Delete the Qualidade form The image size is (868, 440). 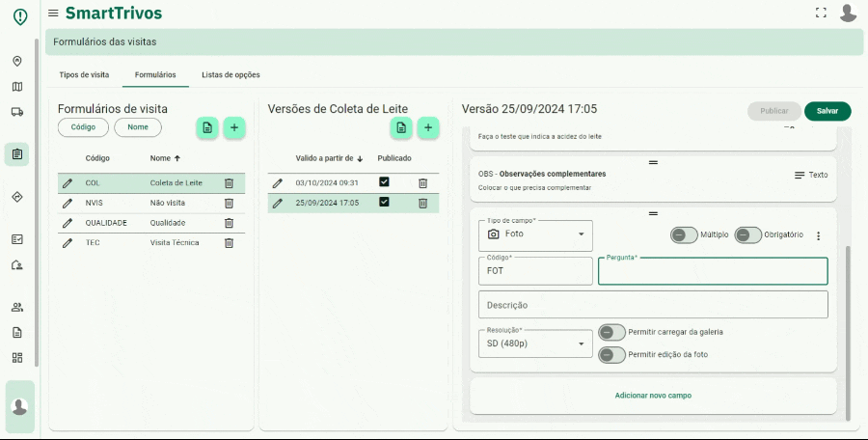pos(230,223)
